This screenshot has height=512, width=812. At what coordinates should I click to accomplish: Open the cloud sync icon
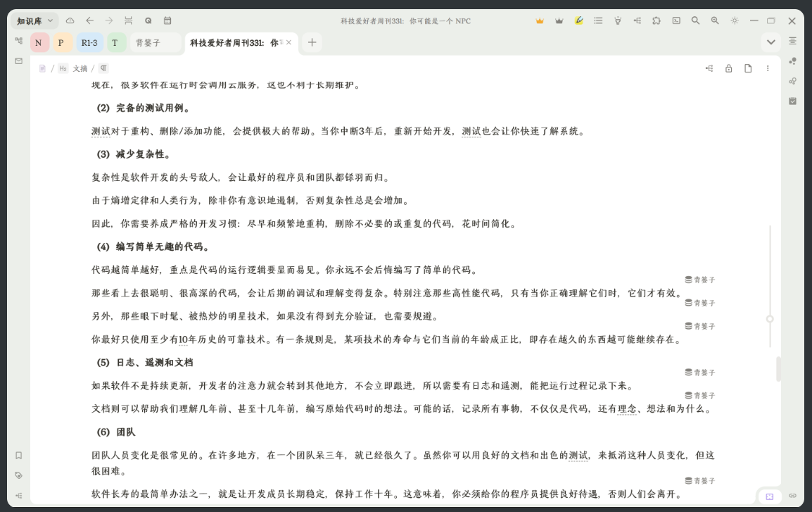70,20
